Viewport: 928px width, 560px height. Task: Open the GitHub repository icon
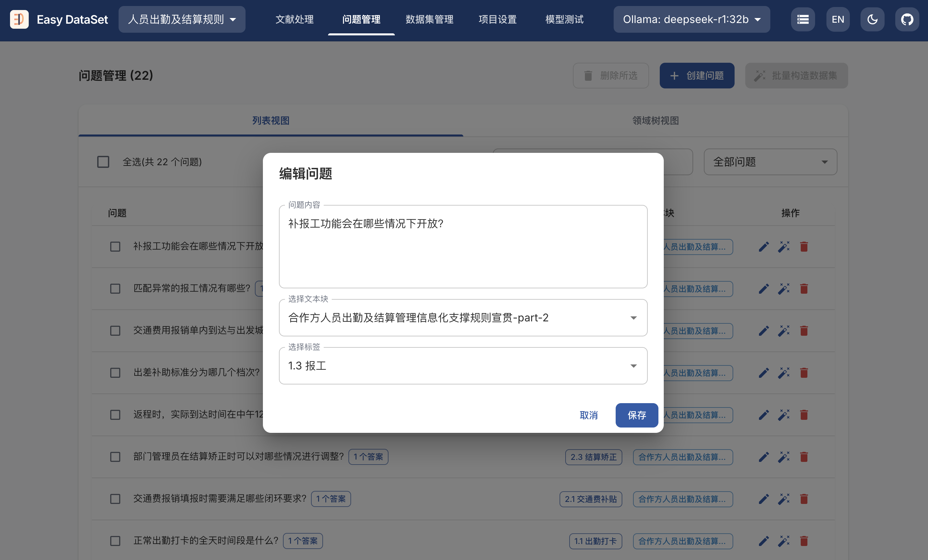tap(907, 19)
